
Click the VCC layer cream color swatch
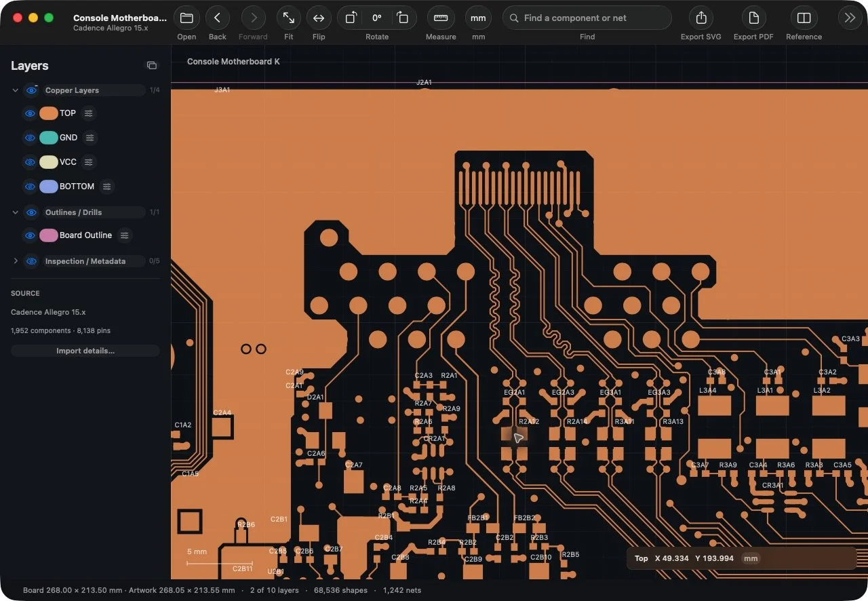[48, 162]
